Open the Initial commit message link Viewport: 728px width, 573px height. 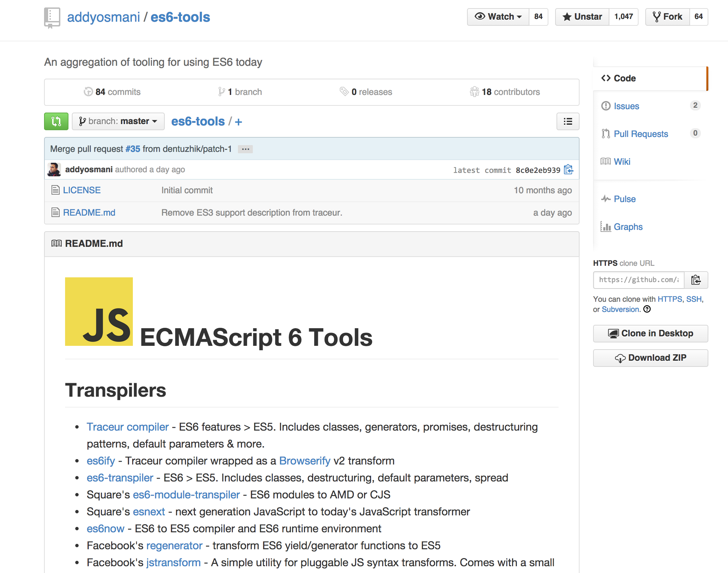click(187, 190)
